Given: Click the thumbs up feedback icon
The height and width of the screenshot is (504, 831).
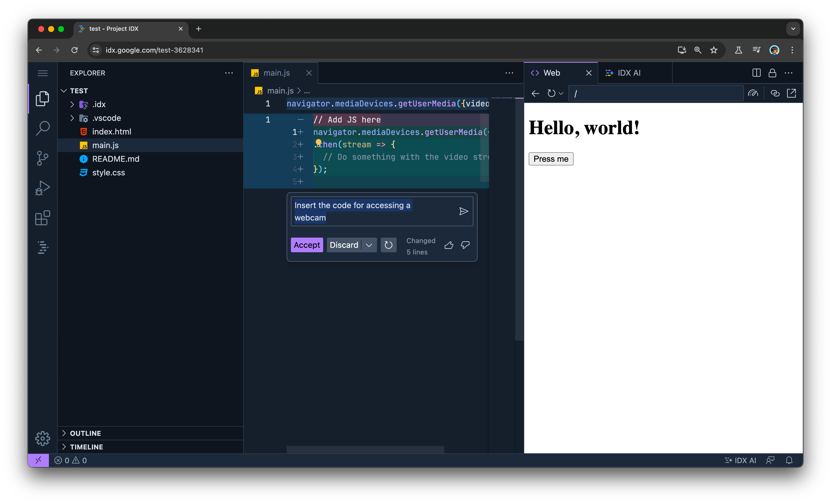Looking at the screenshot, I should point(449,245).
